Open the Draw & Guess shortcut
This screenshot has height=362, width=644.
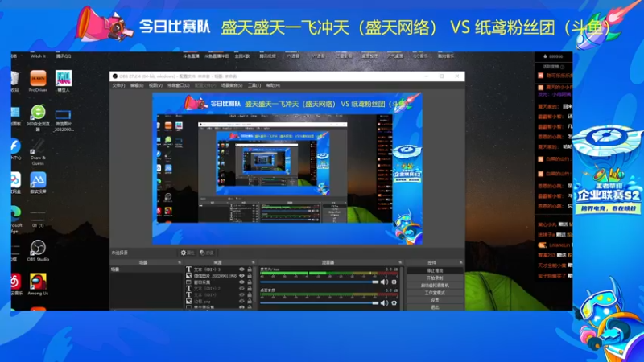coord(38,152)
